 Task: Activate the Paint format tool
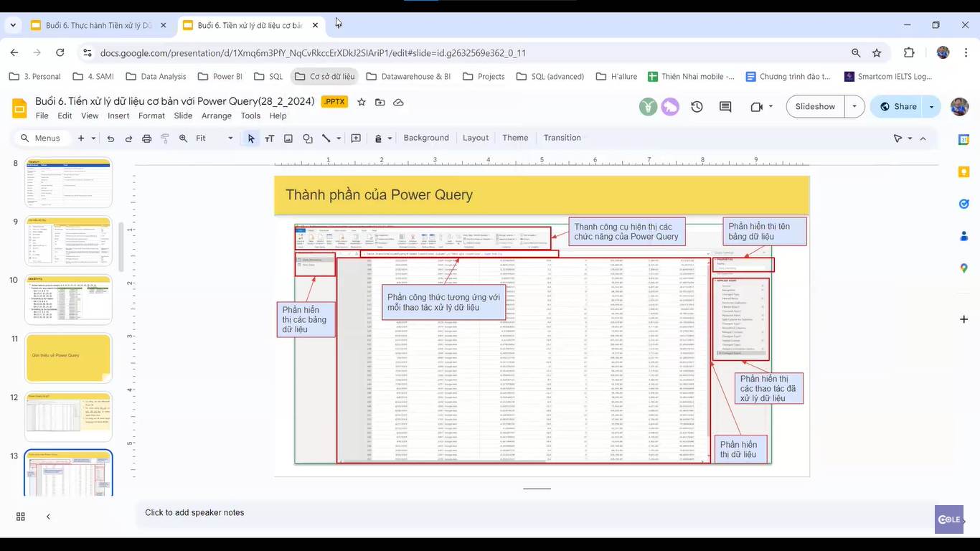click(165, 138)
